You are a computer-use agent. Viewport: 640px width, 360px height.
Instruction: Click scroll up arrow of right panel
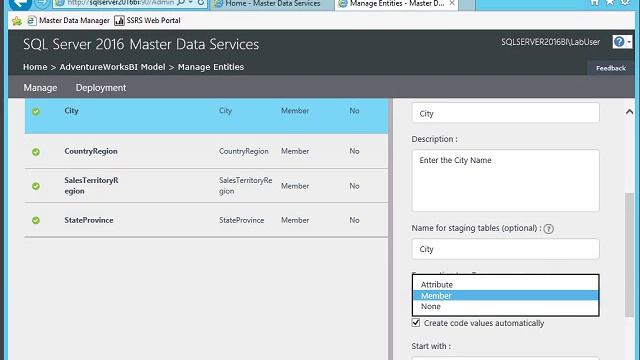pyautogui.click(x=629, y=111)
